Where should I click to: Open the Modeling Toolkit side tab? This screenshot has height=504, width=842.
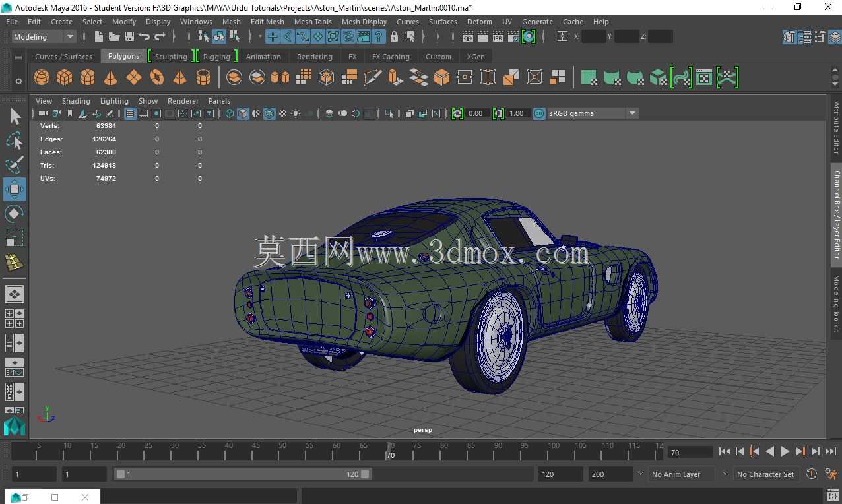tap(836, 303)
